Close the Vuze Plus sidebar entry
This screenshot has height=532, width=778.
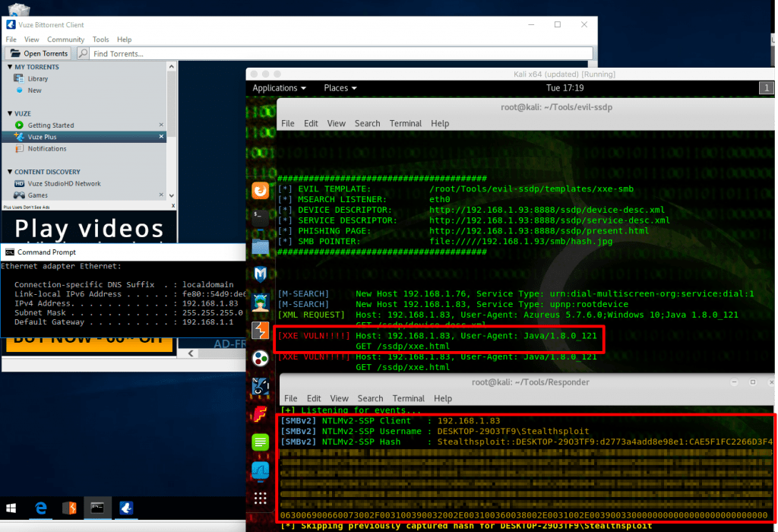click(x=161, y=137)
